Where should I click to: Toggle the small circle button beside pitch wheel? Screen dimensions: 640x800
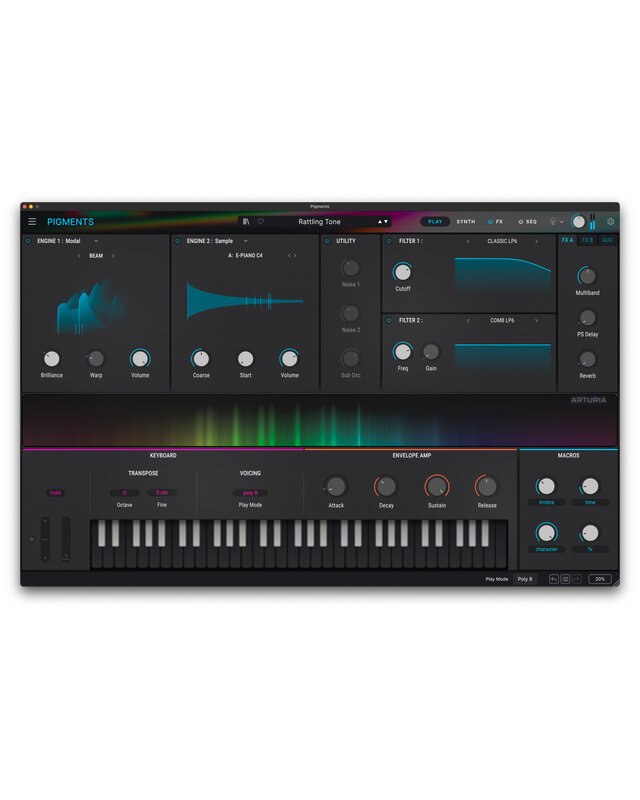click(x=32, y=539)
